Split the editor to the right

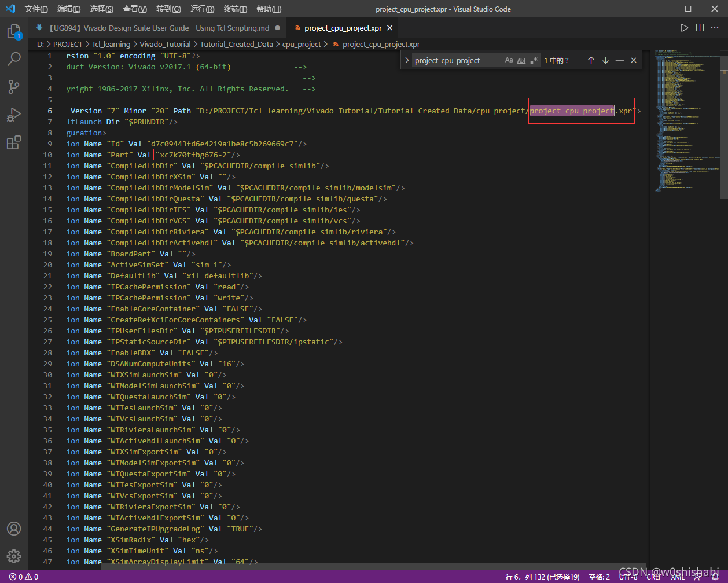coord(700,28)
